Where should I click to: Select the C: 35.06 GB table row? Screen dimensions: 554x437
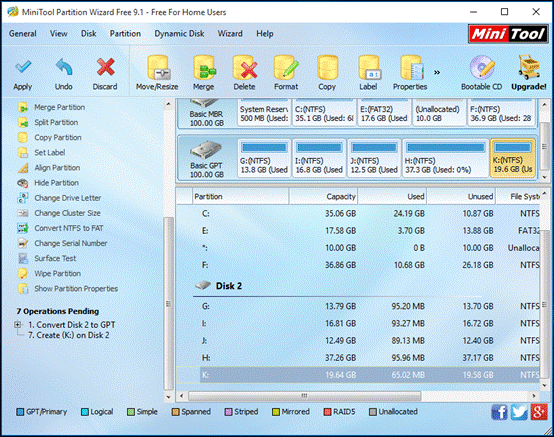(x=359, y=214)
